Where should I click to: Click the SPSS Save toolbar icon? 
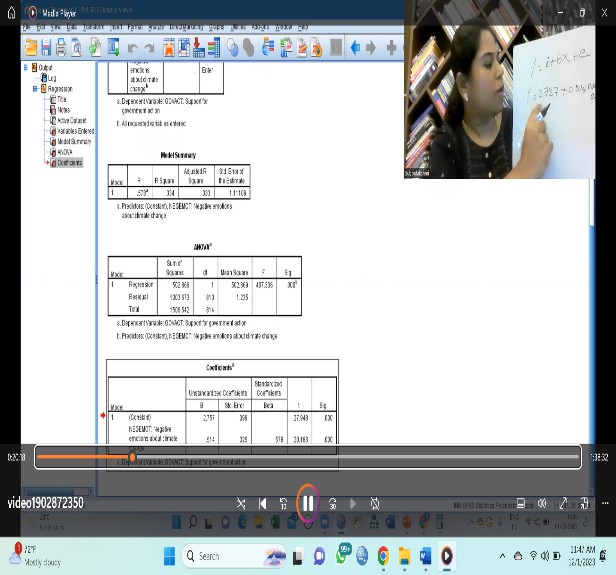tap(46, 48)
